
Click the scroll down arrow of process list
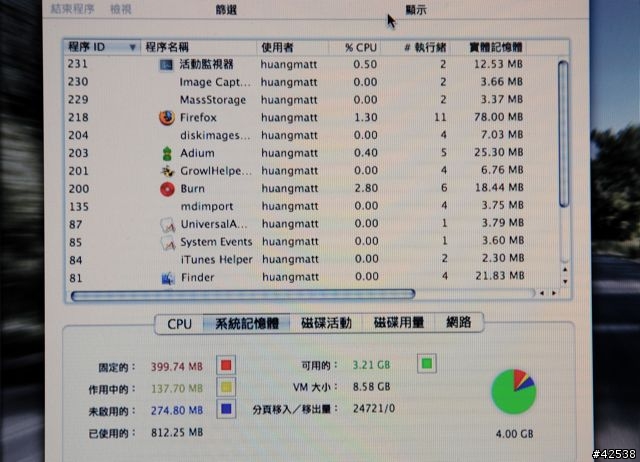point(565,282)
